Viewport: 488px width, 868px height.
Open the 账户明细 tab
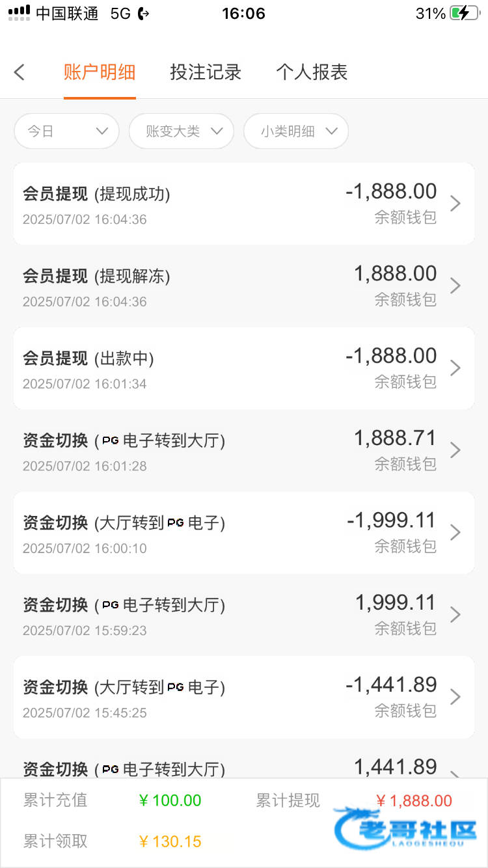(100, 72)
